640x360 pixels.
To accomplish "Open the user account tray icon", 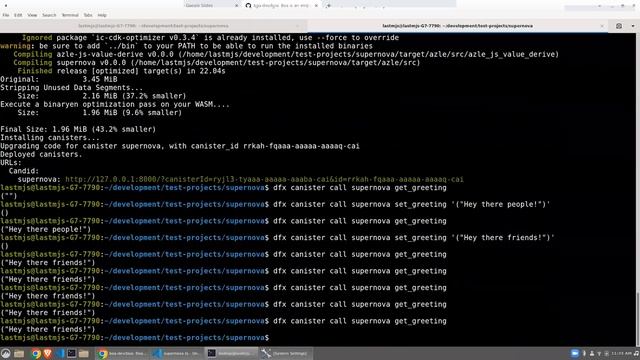I will click(x=592, y=353).
